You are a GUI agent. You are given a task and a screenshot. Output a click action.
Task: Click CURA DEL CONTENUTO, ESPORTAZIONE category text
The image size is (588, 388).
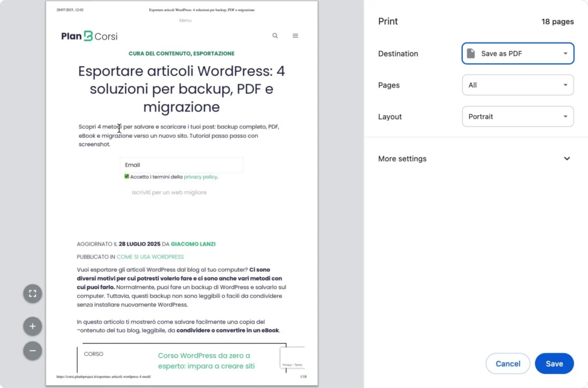pos(181,53)
